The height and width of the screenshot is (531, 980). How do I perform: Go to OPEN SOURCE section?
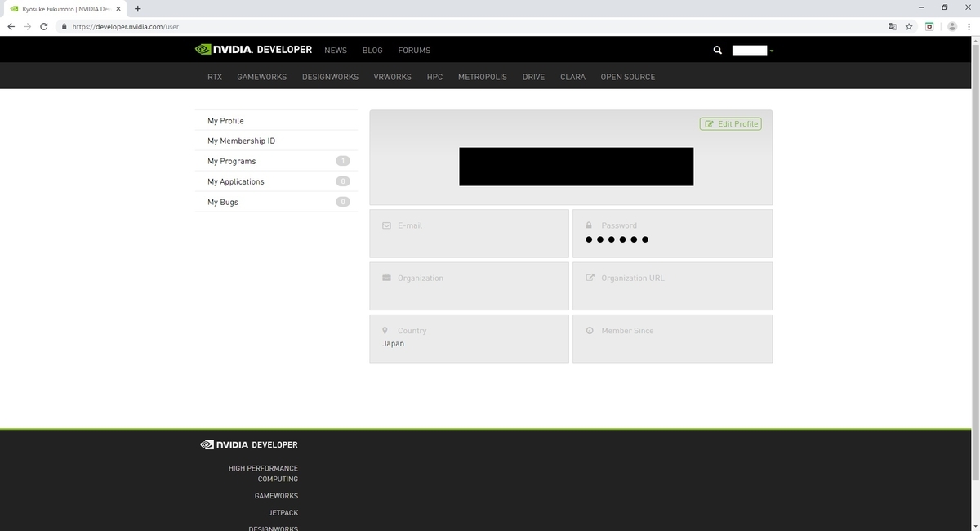click(x=627, y=77)
